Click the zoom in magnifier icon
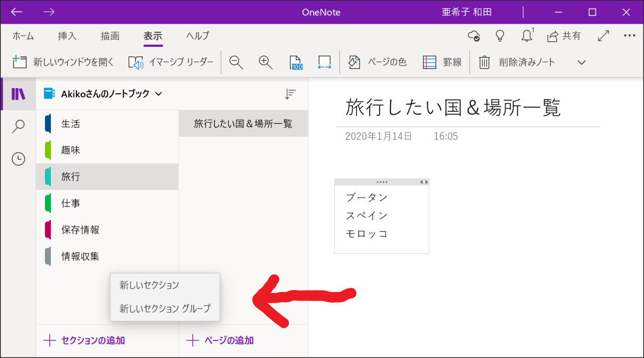This screenshot has width=644, height=358. (x=265, y=62)
